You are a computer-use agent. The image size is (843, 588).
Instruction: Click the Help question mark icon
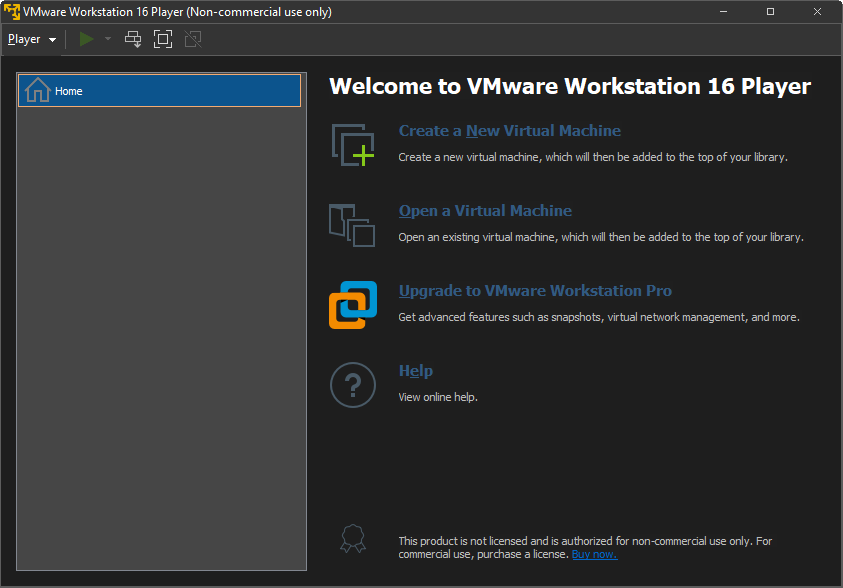(x=353, y=385)
